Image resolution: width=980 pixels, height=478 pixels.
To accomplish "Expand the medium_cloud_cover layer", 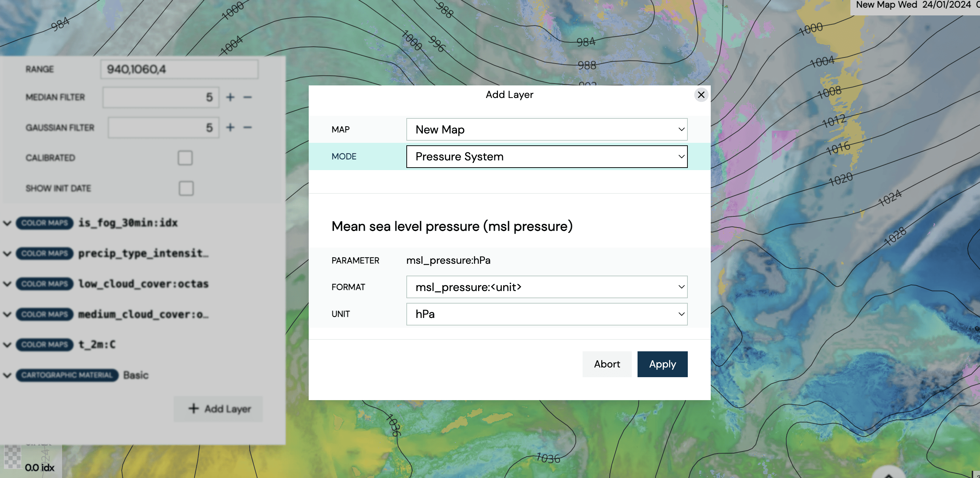I will [x=7, y=314].
